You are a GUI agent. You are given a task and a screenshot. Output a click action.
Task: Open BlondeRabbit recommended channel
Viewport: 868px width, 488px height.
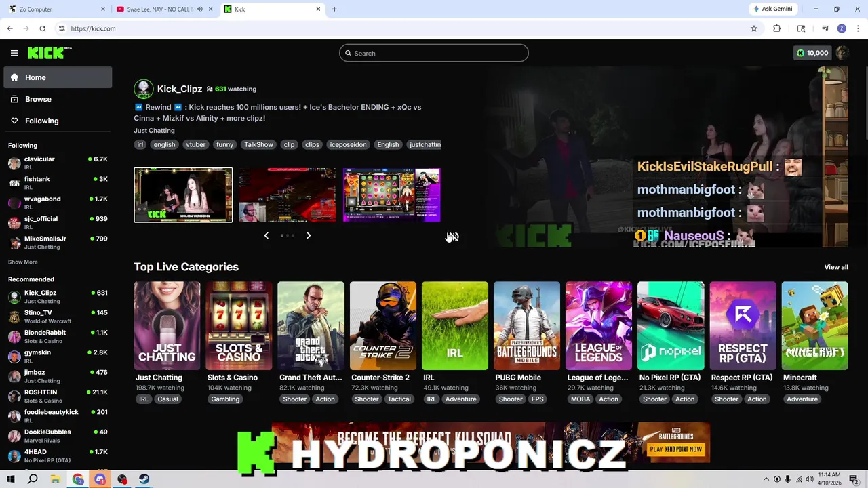(58, 336)
